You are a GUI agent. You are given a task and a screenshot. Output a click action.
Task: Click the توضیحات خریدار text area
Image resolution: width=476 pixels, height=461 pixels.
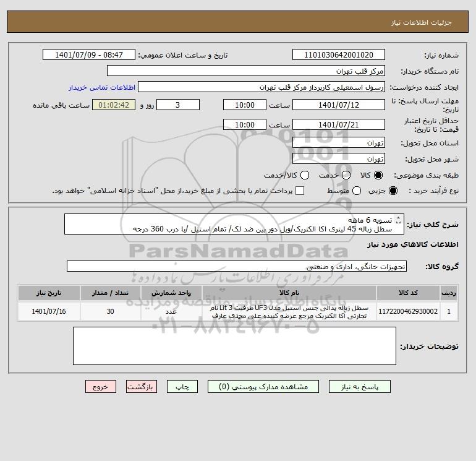pyautogui.click(x=234, y=346)
